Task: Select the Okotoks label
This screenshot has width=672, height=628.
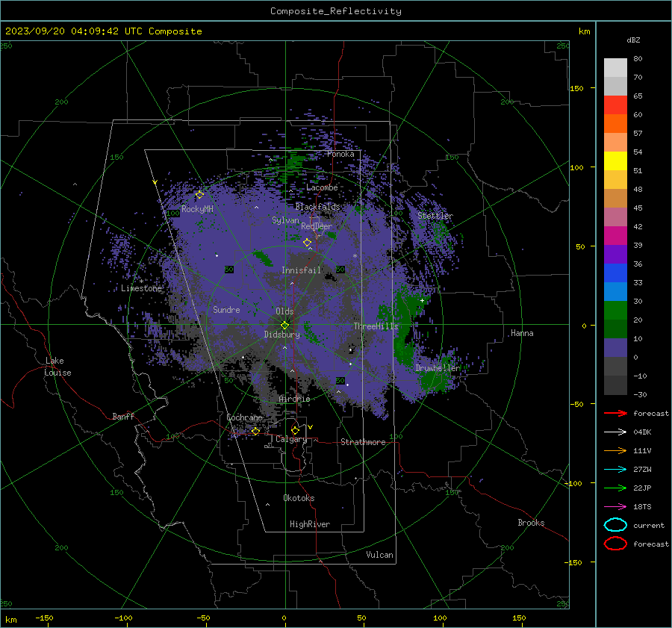Action: 299,498
